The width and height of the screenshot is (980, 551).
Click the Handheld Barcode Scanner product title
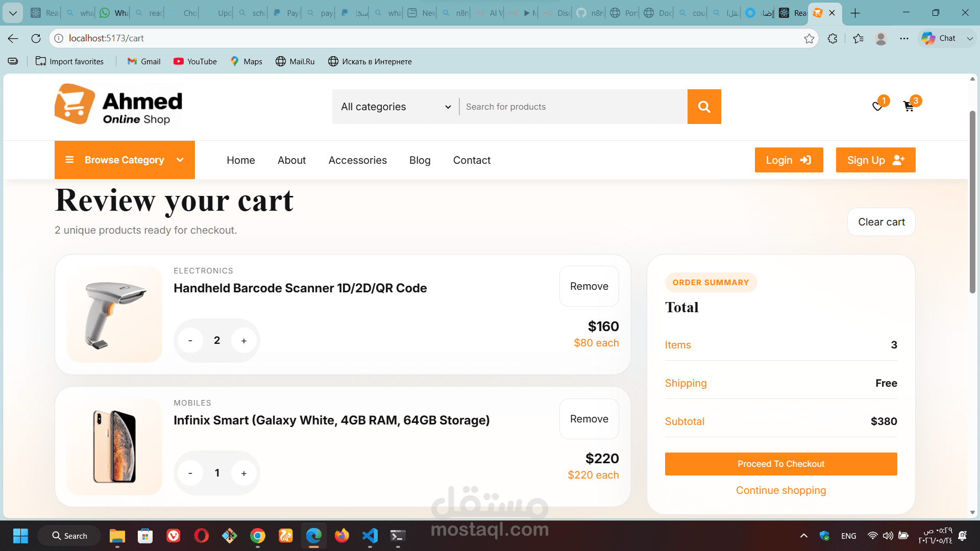[300, 288]
